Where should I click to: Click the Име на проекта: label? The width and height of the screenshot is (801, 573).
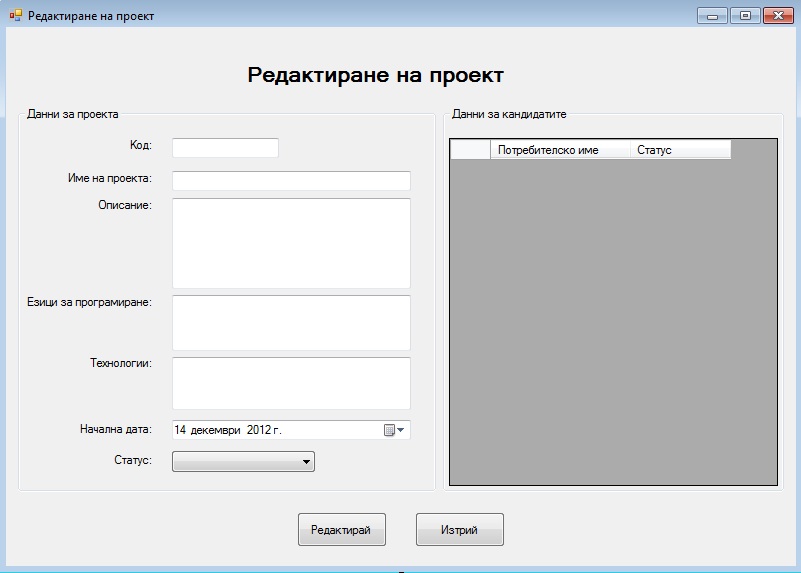[110, 178]
